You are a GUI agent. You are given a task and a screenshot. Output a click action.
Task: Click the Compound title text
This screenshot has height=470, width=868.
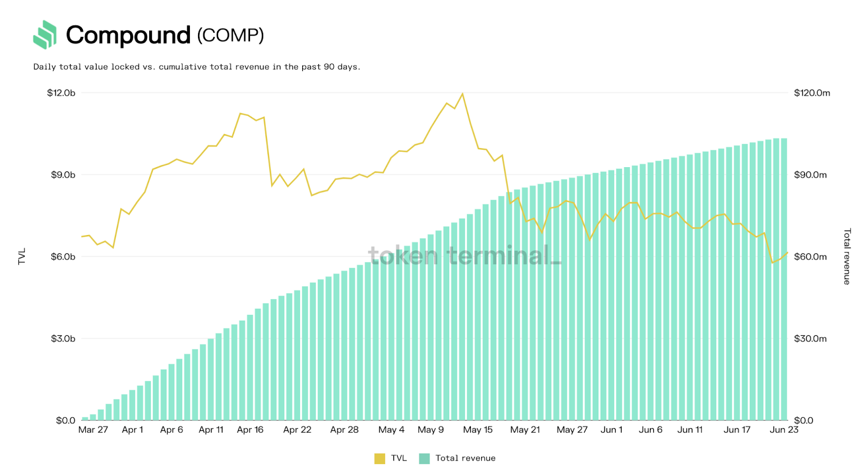point(128,35)
